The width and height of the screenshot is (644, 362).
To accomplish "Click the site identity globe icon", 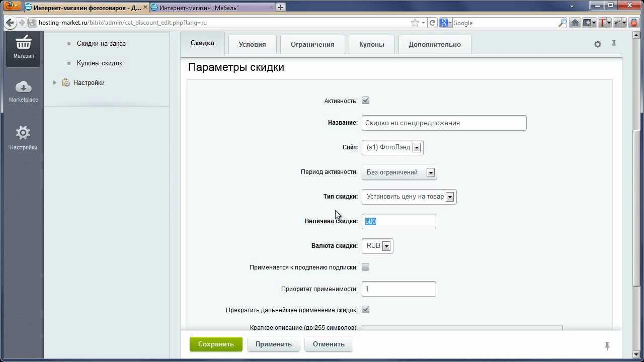I will click(x=33, y=23).
